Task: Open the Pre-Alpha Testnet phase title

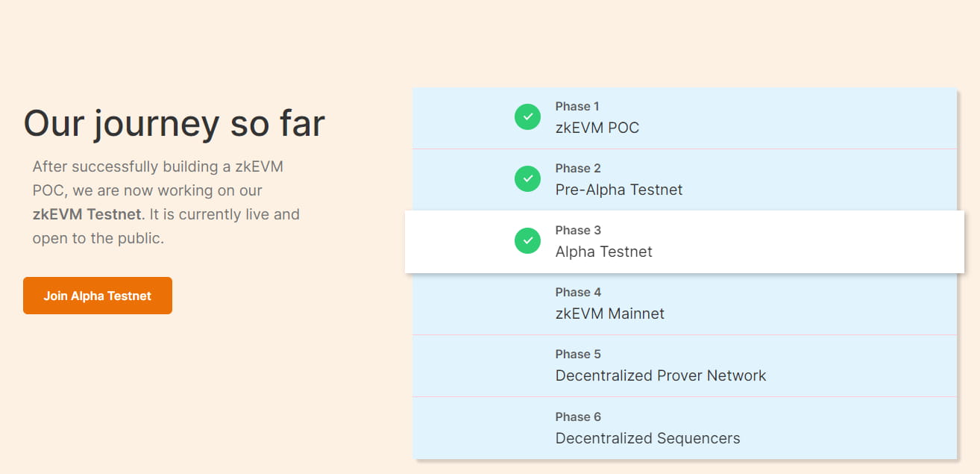Action: tap(619, 190)
